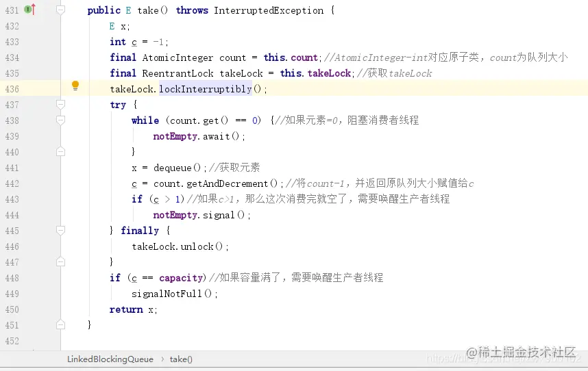Click InterruptedException in the method signature

click(x=269, y=10)
